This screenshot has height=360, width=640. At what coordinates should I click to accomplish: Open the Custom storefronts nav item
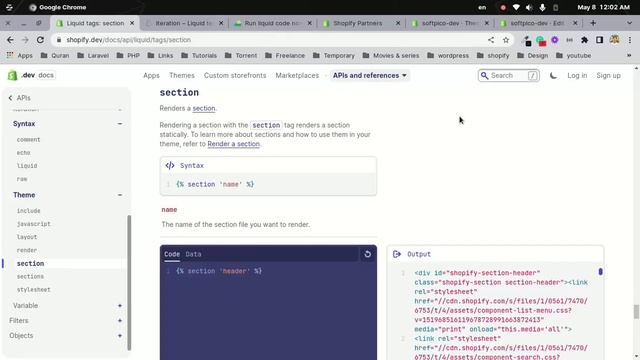click(235, 76)
